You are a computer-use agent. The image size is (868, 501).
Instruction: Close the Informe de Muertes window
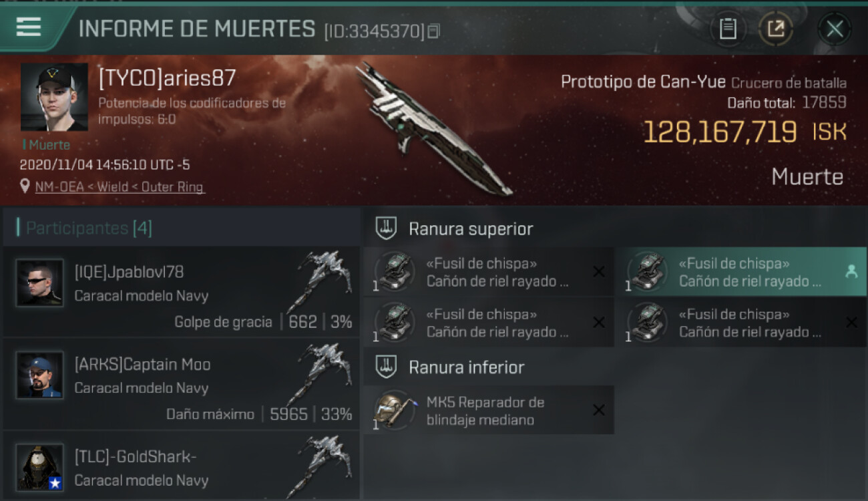tap(835, 29)
